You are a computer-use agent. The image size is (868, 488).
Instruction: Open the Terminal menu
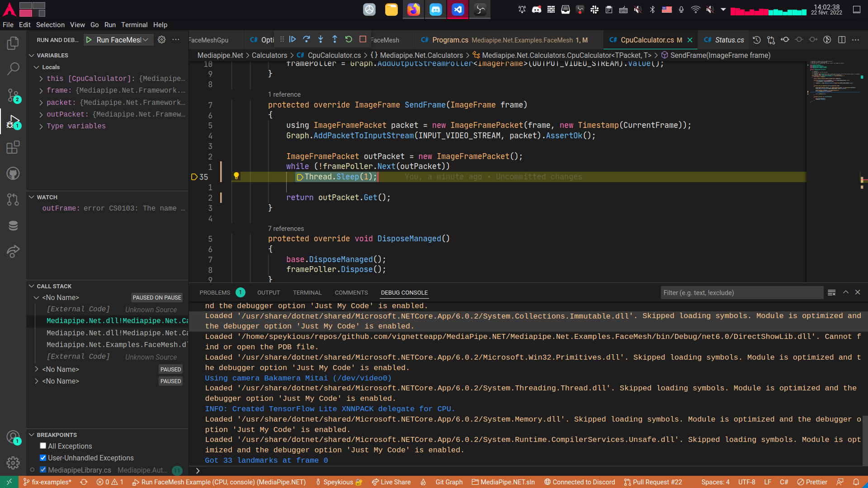(x=134, y=25)
